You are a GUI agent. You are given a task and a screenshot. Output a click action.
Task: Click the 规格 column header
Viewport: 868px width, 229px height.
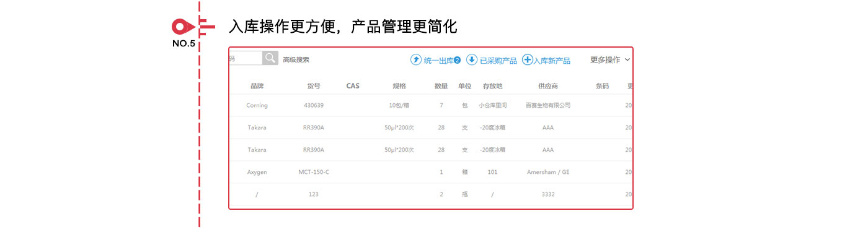point(399,86)
